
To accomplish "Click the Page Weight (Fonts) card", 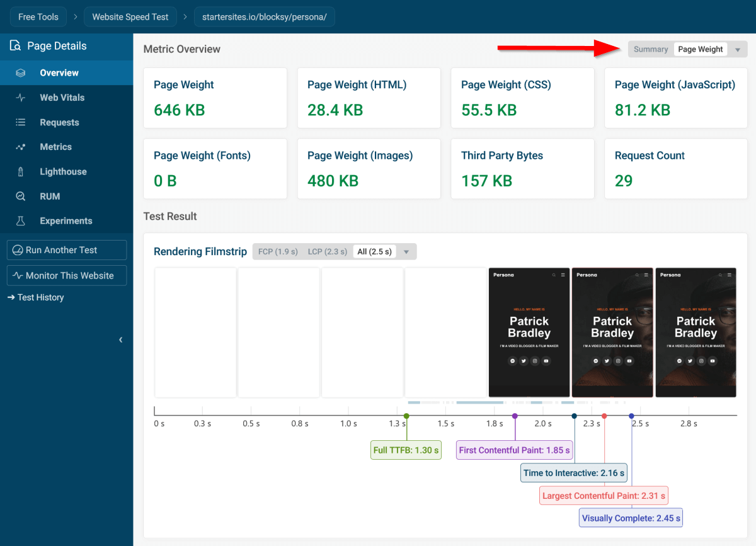I will click(x=215, y=169).
